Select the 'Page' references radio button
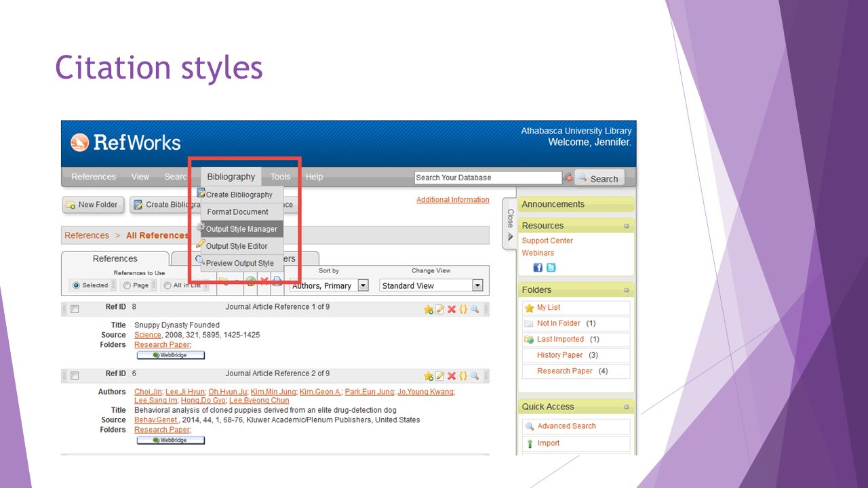This screenshot has width=868, height=488. (127, 285)
